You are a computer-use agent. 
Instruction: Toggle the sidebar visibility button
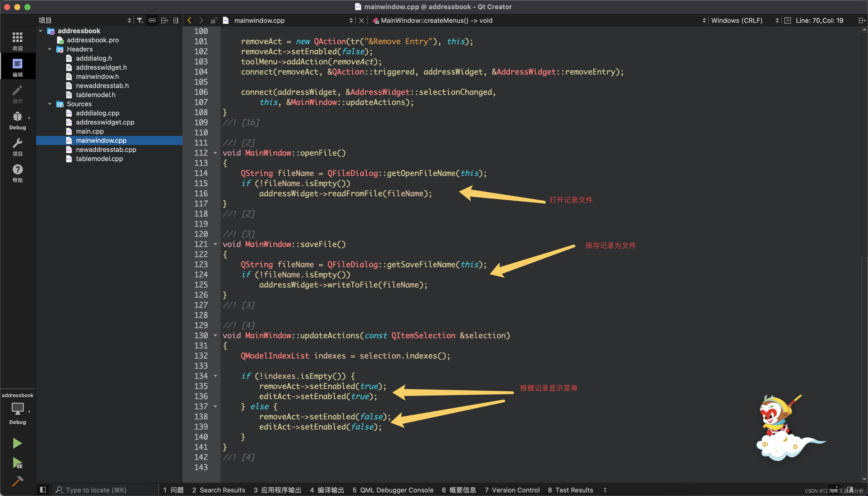[x=43, y=489]
